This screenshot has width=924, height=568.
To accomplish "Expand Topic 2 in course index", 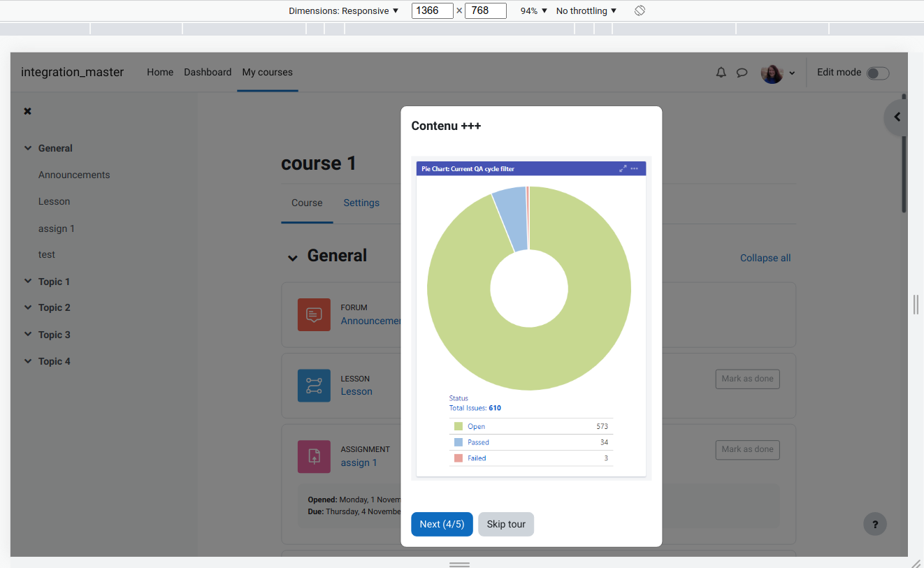I will (x=28, y=307).
